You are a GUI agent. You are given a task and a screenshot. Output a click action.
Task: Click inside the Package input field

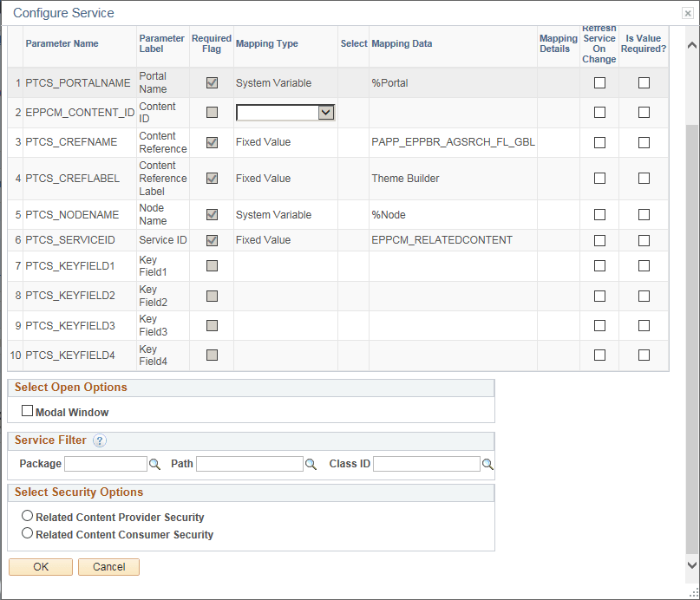coord(104,464)
